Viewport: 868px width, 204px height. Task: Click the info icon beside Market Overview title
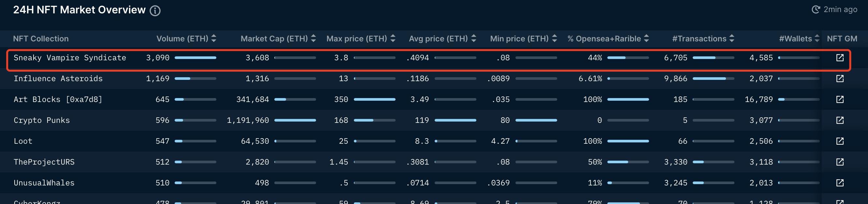[x=155, y=11]
